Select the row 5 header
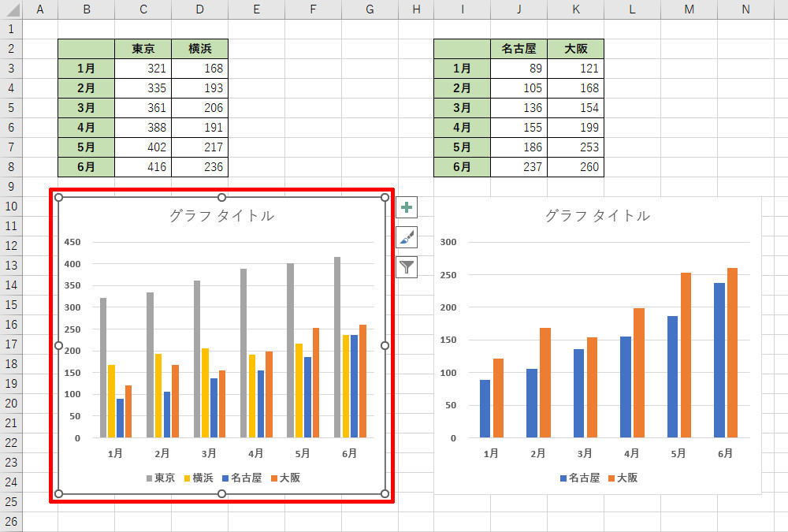Screen dimensions: 788x532 coord(11,108)
